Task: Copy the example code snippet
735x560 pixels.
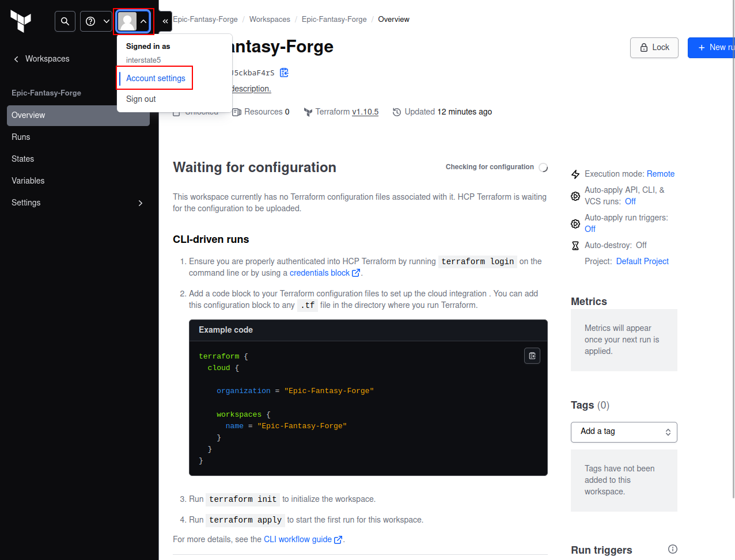Action: tap(532, 356)
